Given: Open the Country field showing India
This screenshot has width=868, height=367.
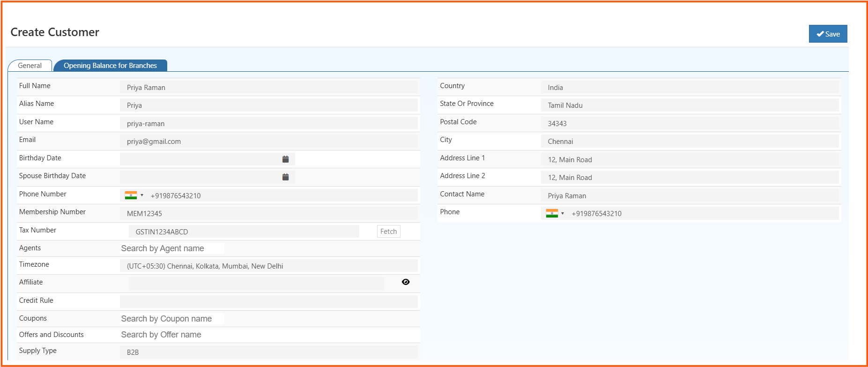Looking at the screenshot, I should [x=690, y=87].
